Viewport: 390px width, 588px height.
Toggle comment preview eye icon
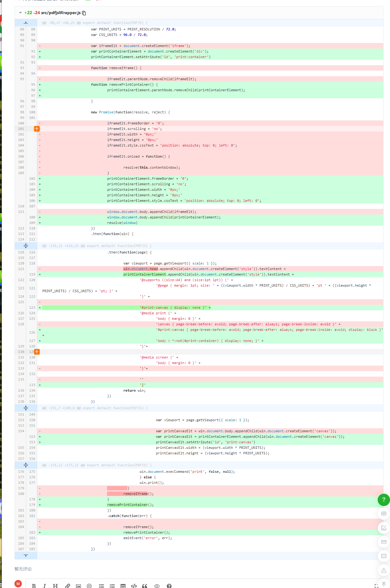pos(157,586)
